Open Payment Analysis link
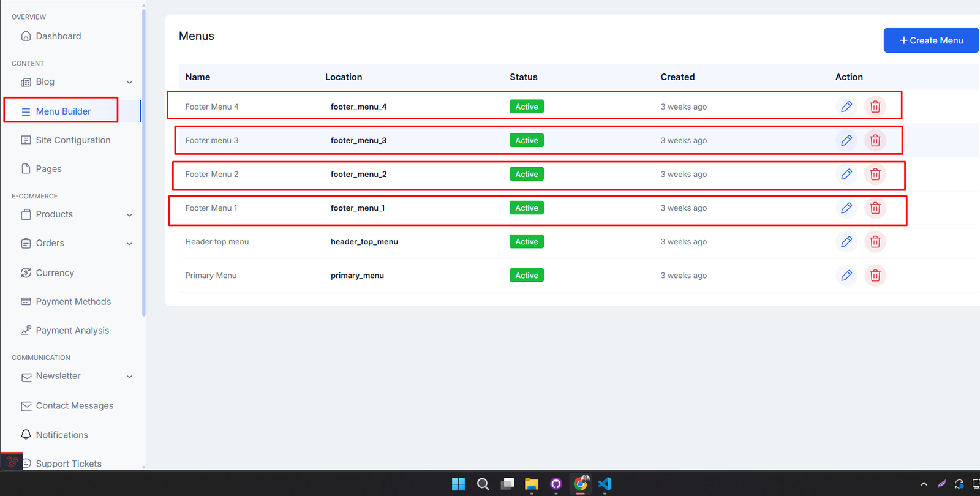980x496 pixels. (x=72, y=331)
